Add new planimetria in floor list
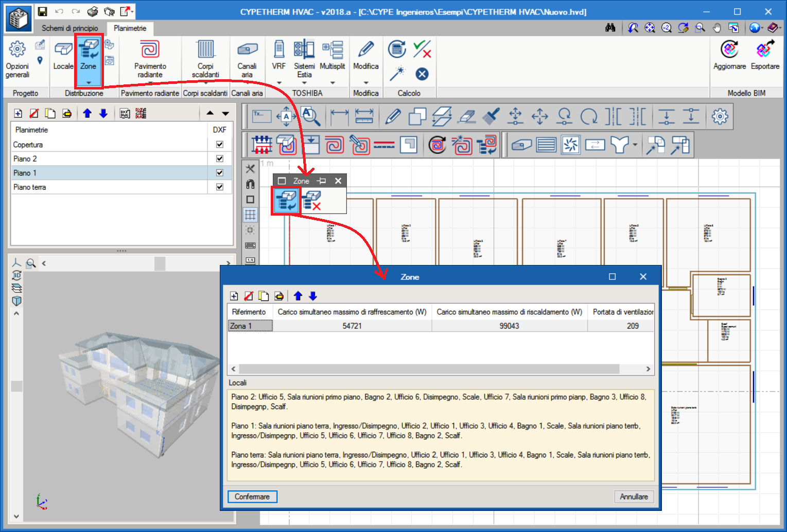Image resolution: width=787 pixels, height=532 pixels. coord(18,114)
